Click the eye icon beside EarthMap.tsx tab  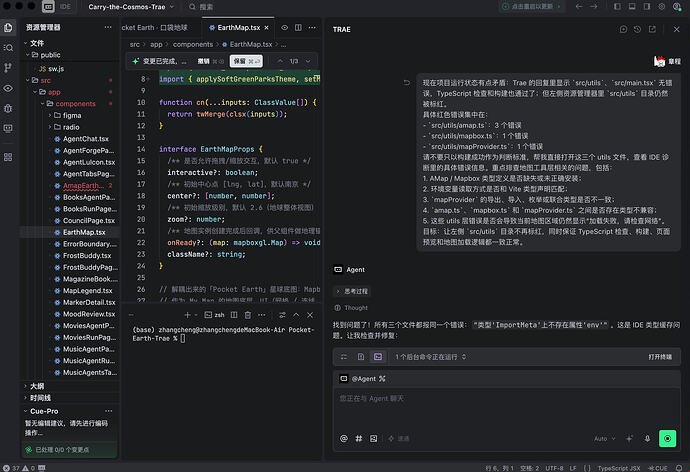pos(285,28)
